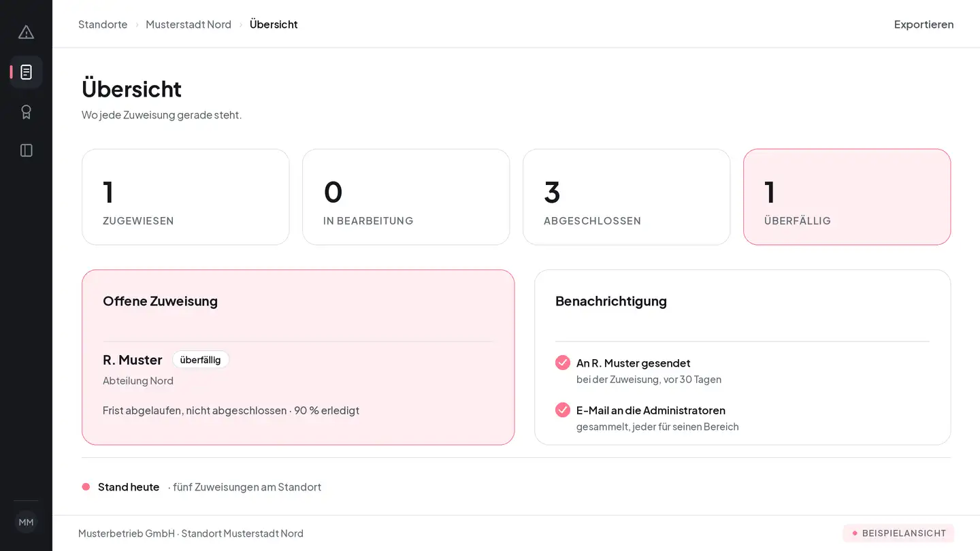Image resolution: width=980 pixels, height=551 pixels.
Task: Open the award ribbon icon in sidebar
Action: [26, 112]
